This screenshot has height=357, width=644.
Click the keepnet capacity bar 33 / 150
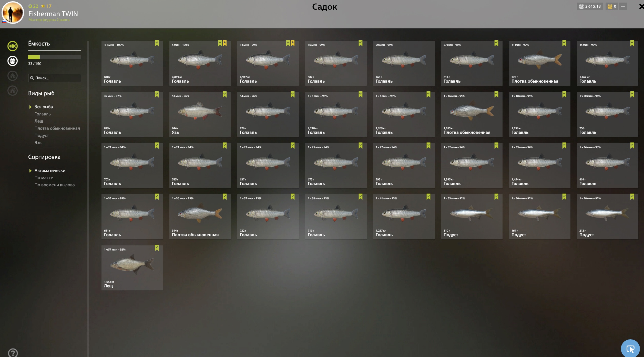(55, 57)
